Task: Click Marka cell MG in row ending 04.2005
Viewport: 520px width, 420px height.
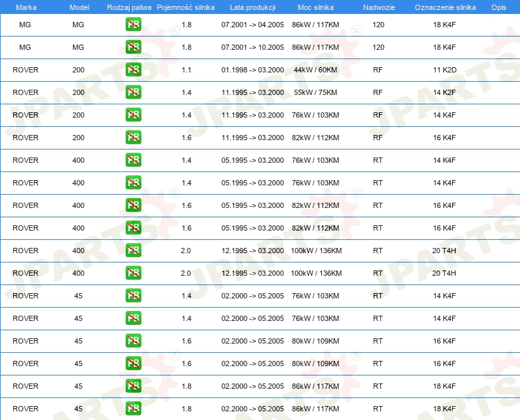Action: [25, 25]
